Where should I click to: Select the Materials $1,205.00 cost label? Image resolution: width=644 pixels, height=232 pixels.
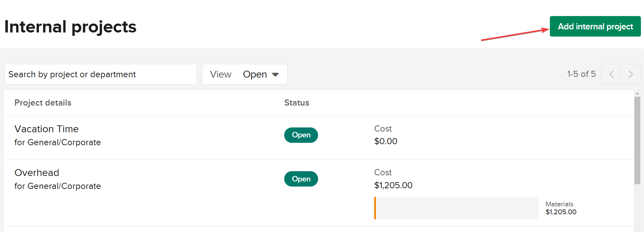pos(561,208)
